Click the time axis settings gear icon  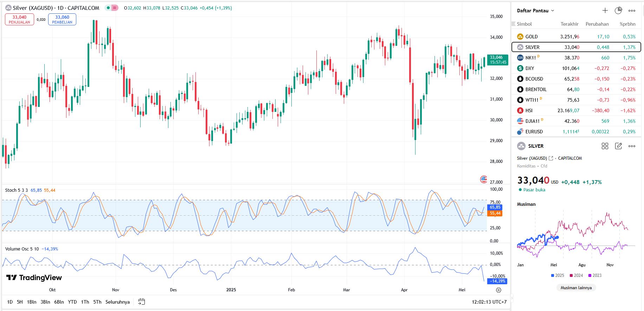tap(498, 290)
